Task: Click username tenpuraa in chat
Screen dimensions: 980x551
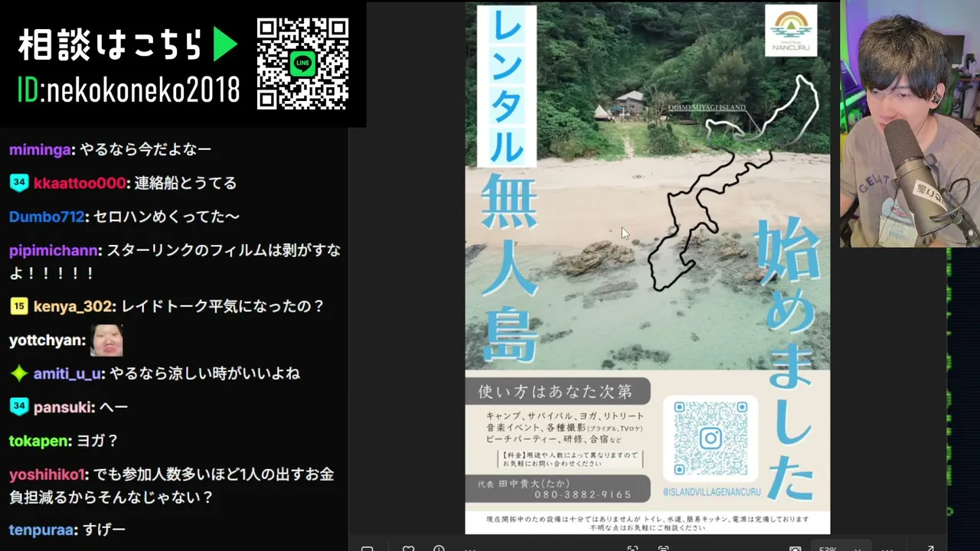Action: (41, 530)
